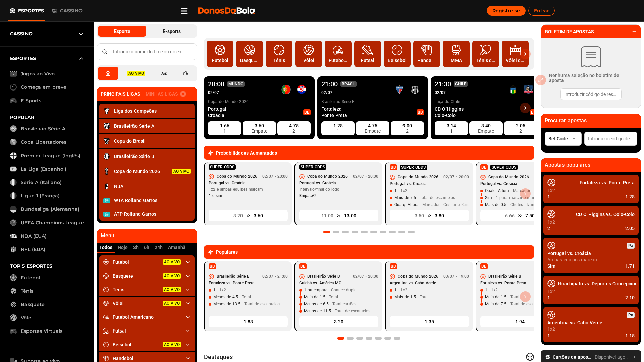Open Começa em breve in sidebar

43,87
